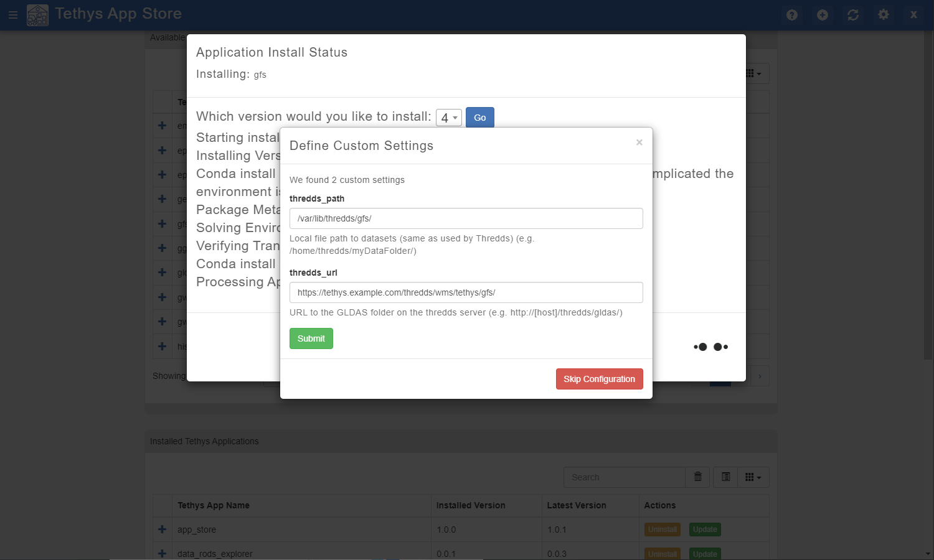Click the green Submit button
The height and width of the screenshot is (560, 934).
[x=311, y=338]
